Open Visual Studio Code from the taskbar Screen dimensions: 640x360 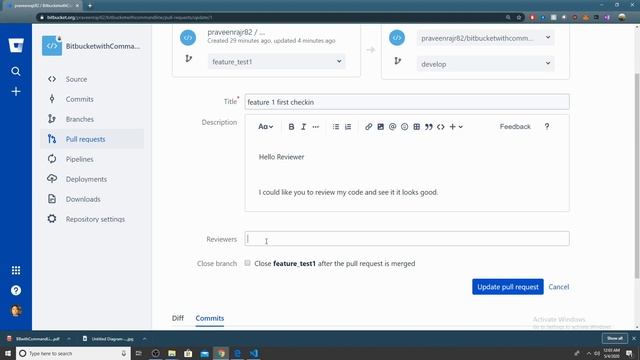[x=254, y=353]
